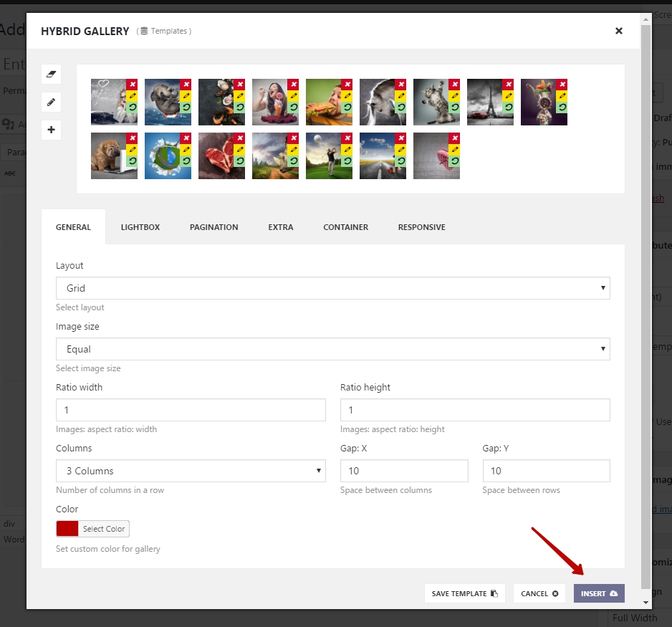Refresh the standing cat image

coord(455,107)
